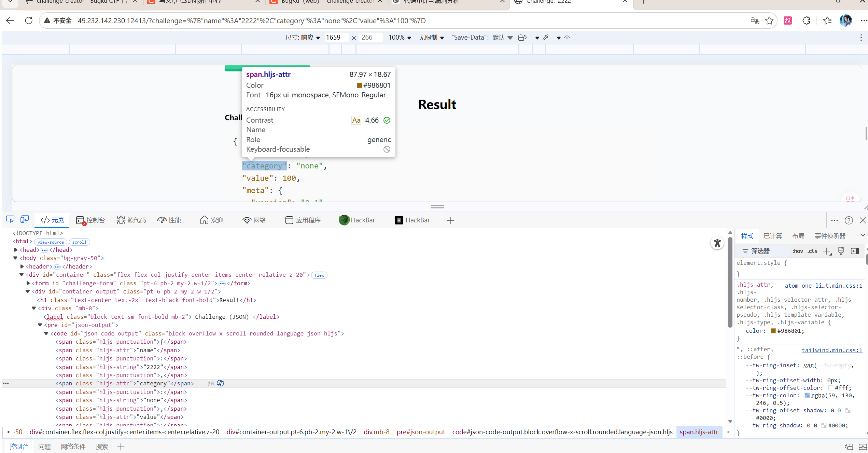Switch to the 源代码 tab
This screenshot has width=868, height=453.
(x=131, y=220)
